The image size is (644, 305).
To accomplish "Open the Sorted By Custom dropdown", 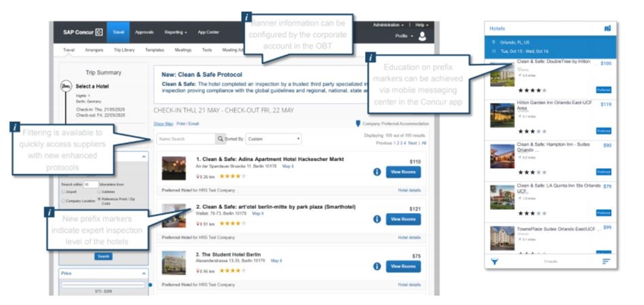I will tap(273, 139).
